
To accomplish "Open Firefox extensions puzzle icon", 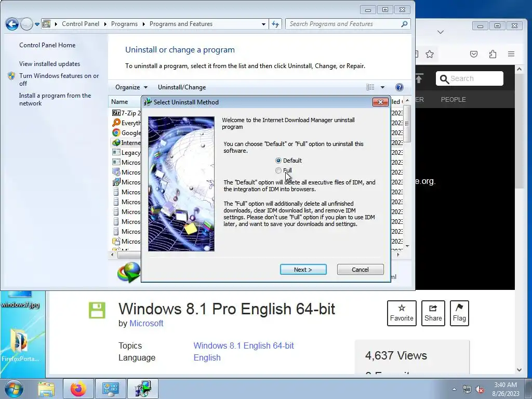I will 493,54.
